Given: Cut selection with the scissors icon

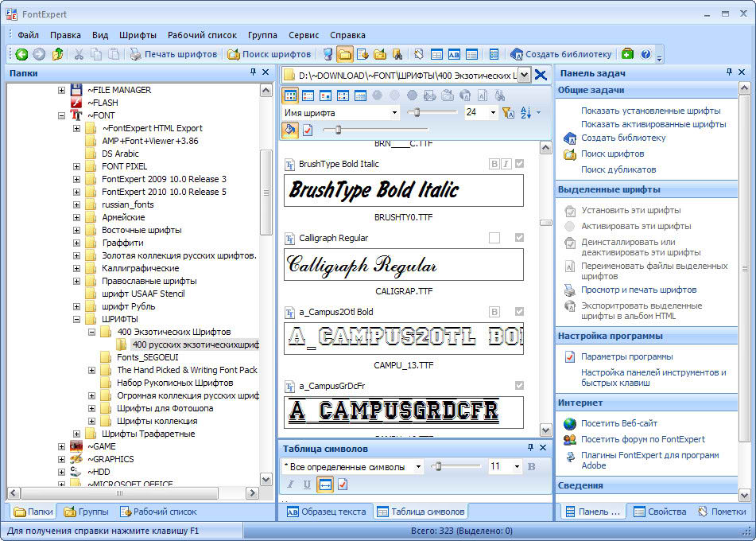Looking at the screenshot, I should click(x=79, y=54).
